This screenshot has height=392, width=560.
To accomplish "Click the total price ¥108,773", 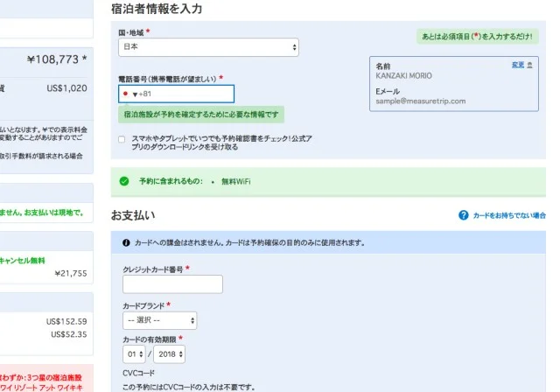I will (52, 59).
